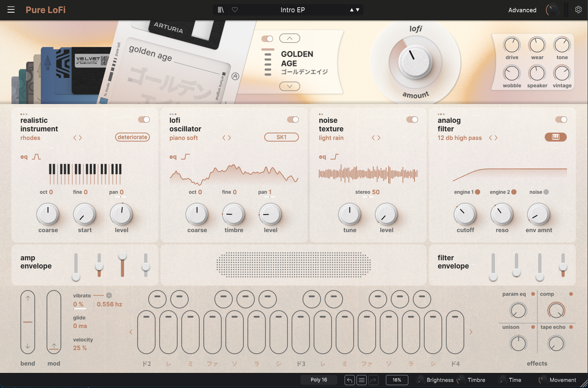Click the lofi oscillator eq shape icon

(x=185, y=157)
